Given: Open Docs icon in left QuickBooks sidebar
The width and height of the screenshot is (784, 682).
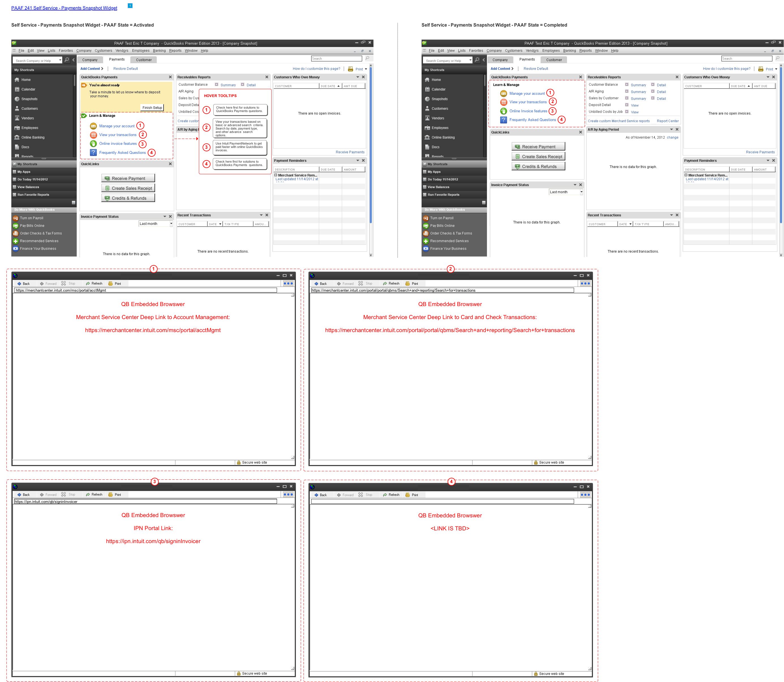Looking at the screenshot, I should (17, 147).
